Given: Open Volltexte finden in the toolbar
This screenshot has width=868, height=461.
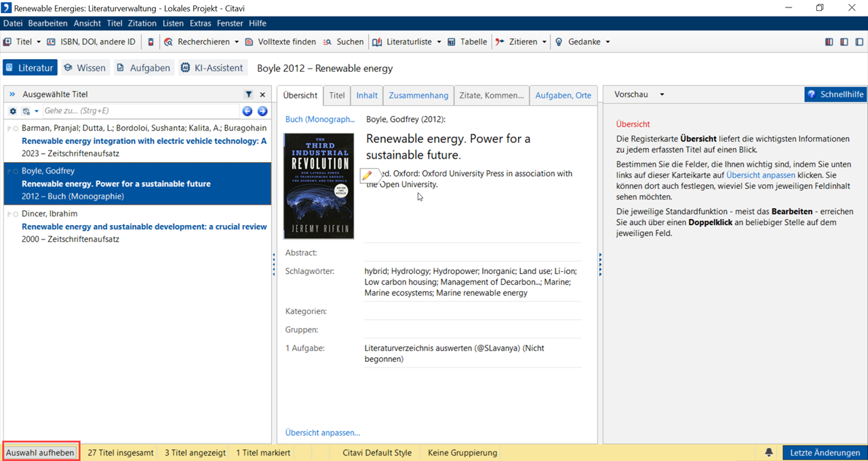Looking at the screenshot, I should pos(279,42).
